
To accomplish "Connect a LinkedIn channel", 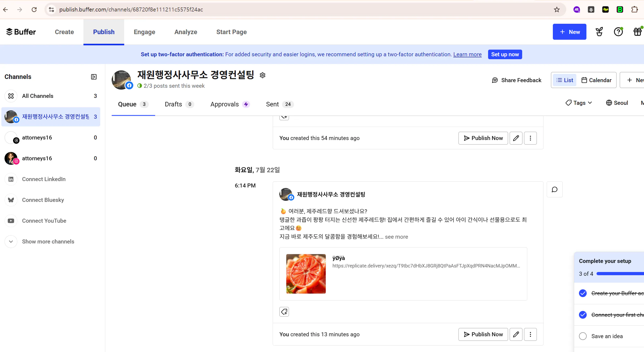I will pos(51,179).
